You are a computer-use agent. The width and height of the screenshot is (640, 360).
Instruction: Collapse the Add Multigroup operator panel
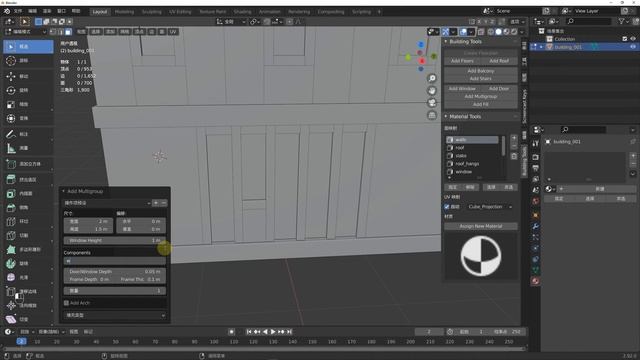click(x=63, y=191)
